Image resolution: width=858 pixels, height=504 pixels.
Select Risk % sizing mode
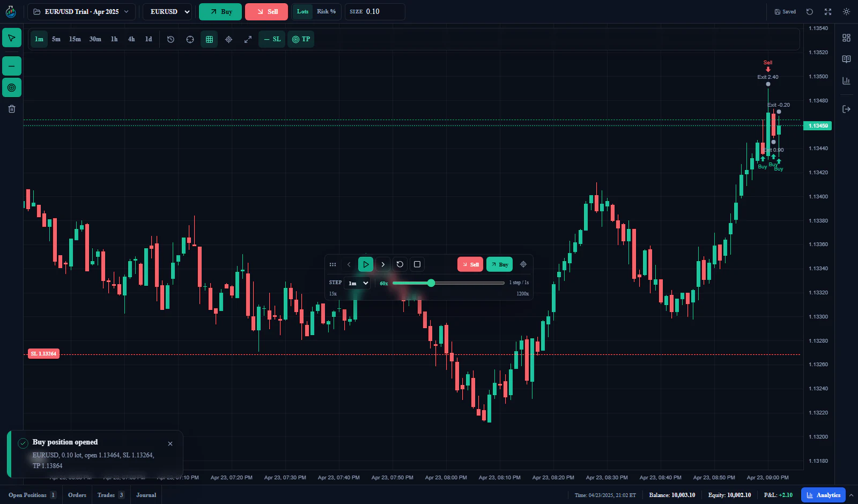326,12
